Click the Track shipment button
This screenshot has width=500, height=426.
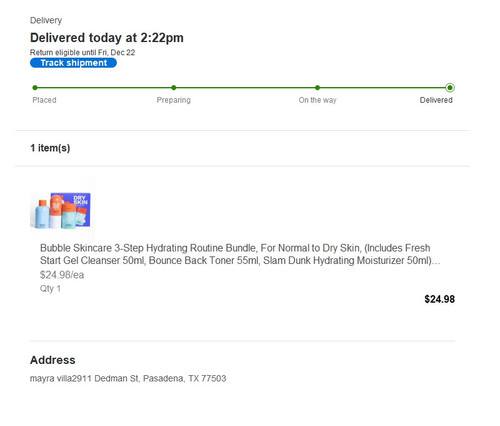[x=73, y=63]
